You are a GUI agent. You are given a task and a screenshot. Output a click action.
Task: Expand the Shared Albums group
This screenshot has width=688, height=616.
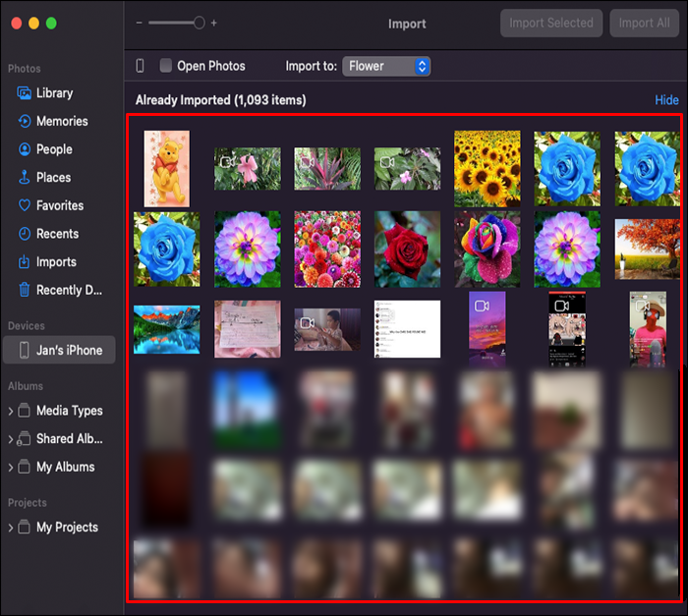point(11,439)
